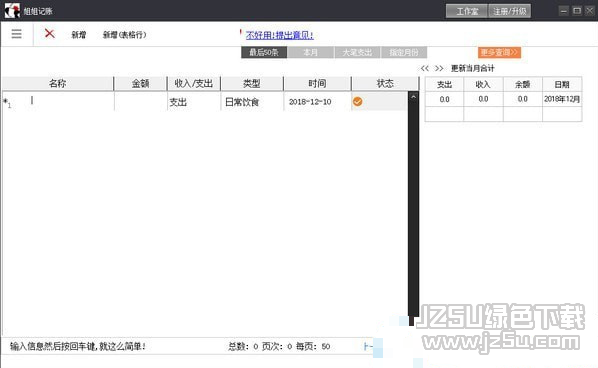Select the 指定月份 filter tab
This screenshot has width=598, height=368.
pyautogui.click(x=403, y=52)
